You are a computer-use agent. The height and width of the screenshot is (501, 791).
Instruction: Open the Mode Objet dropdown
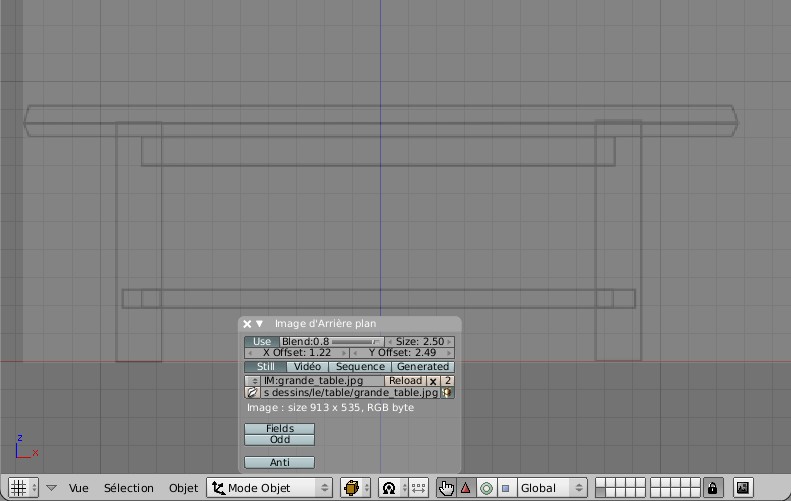269,488
